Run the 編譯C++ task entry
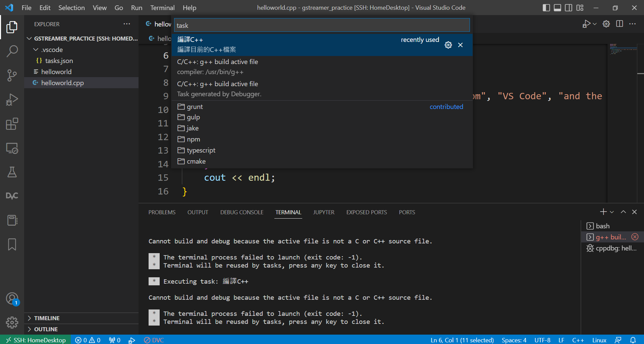The image size is (644, 344). pos(322,45)
